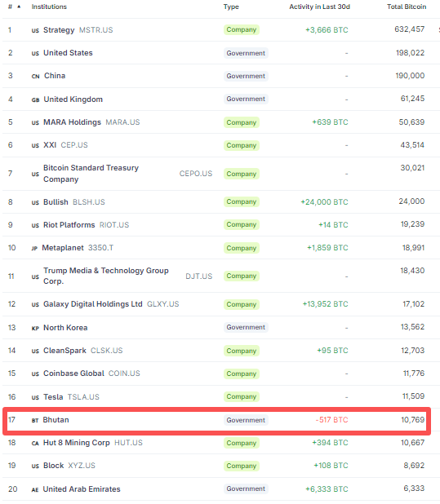Viewport: 440px width, 504px height.
Task: Select the +6,333 BTC activity value
Action: [x=327, y=489]
